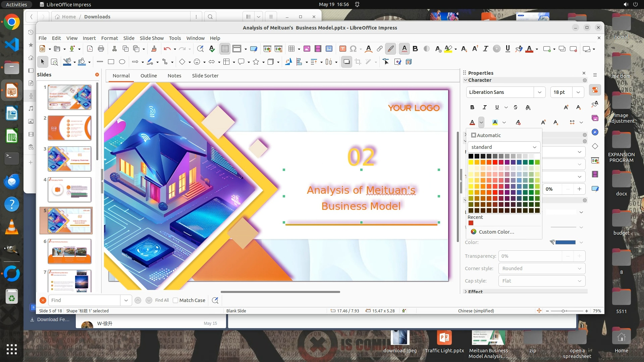This screenshot has width=644, height=362.
Task: Toggle Shadow button in toolbar
Action: (x=346, y=62)
